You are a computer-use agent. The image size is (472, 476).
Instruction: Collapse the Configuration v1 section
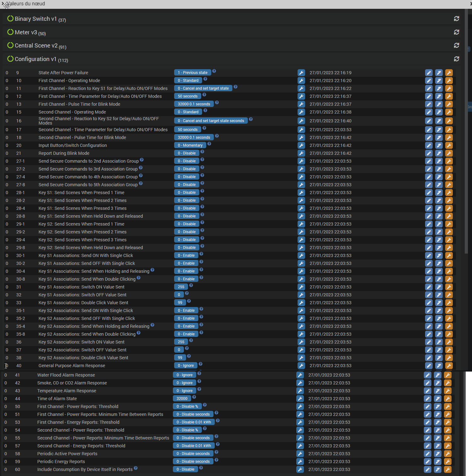(35, 59)
